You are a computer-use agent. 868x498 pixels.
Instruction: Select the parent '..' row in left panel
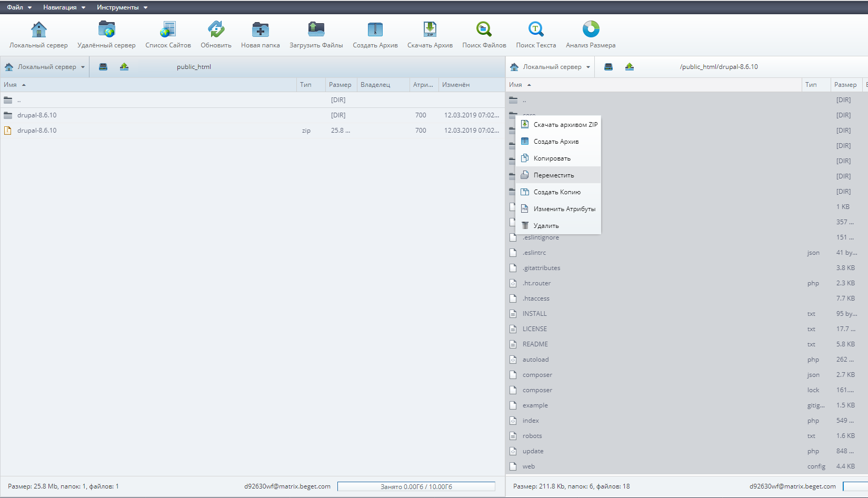(253, 100)
